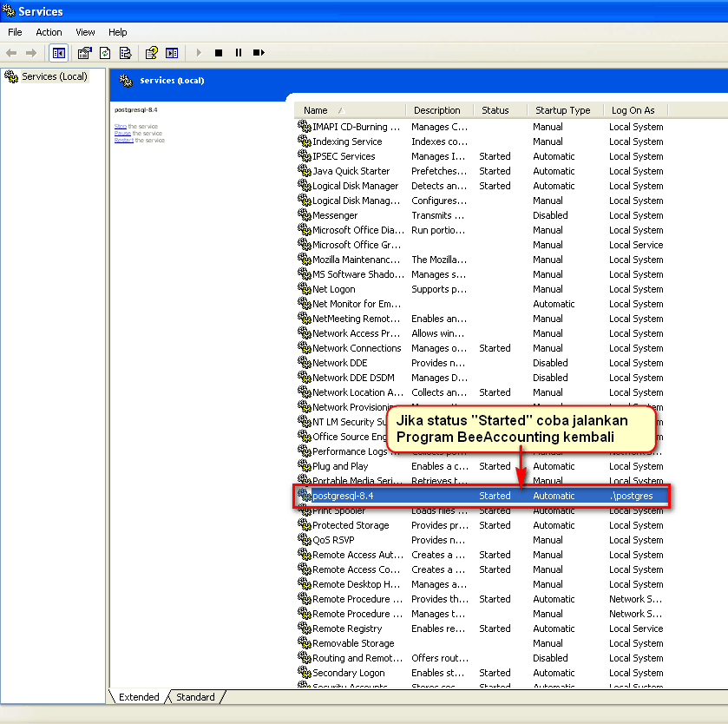Click the gear icon in the blue Services (Local) header
Screen dimensions: 728x724
click(126, 81)
